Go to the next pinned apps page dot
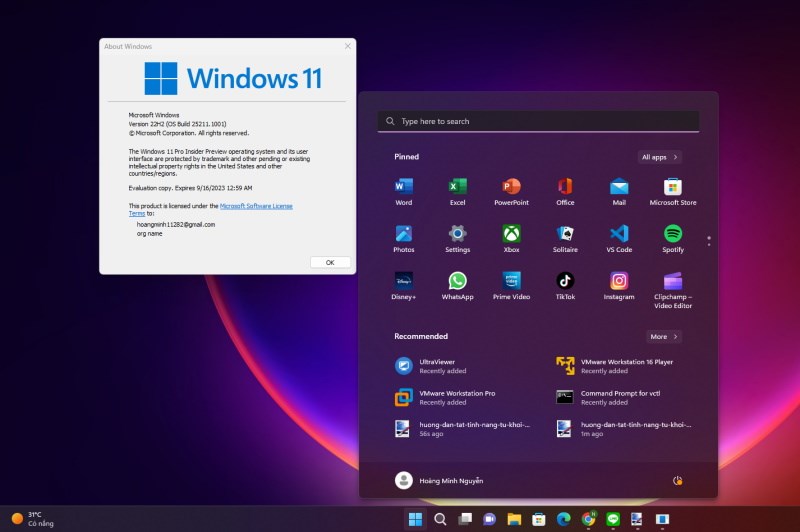 [x=709, y=245]
